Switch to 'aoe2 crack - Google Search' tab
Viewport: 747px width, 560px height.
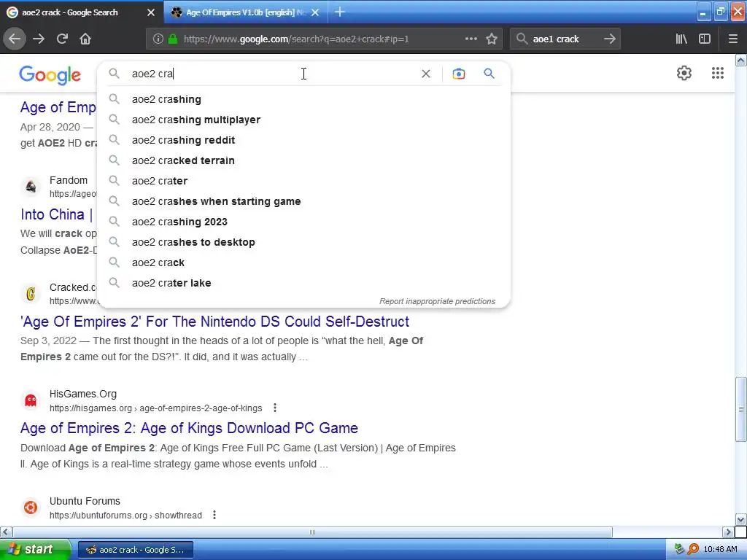pos(69,12)
